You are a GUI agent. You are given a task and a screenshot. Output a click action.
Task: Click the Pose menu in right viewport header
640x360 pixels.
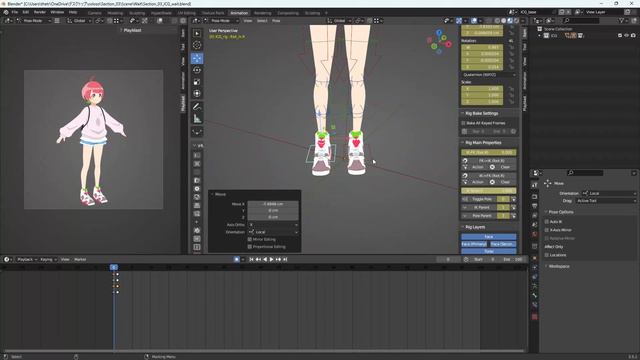(x=276, y=20)
